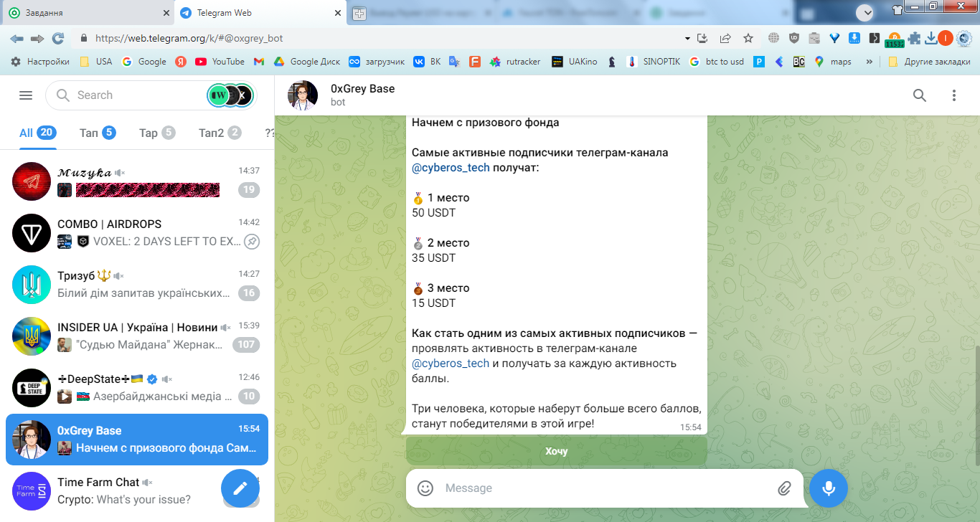
Task: Open the Другие закладки folder
Action: [x=929, y=62]
